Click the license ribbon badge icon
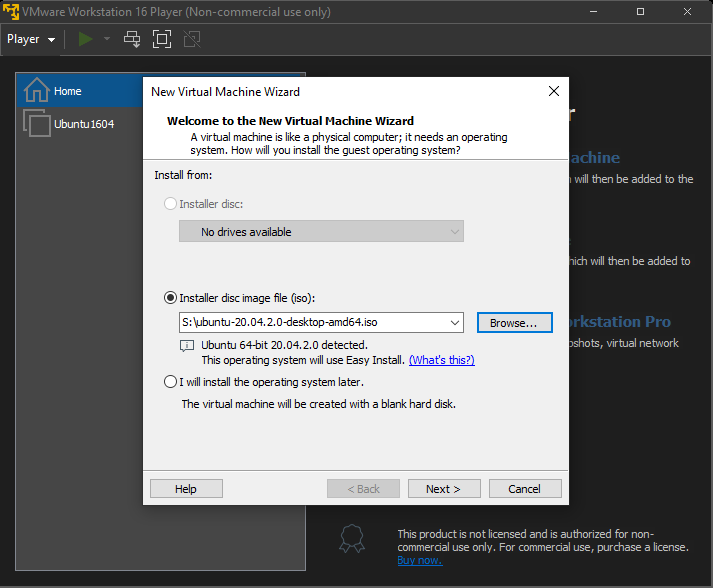Screen dimensions: 713x588 (352, 539)
